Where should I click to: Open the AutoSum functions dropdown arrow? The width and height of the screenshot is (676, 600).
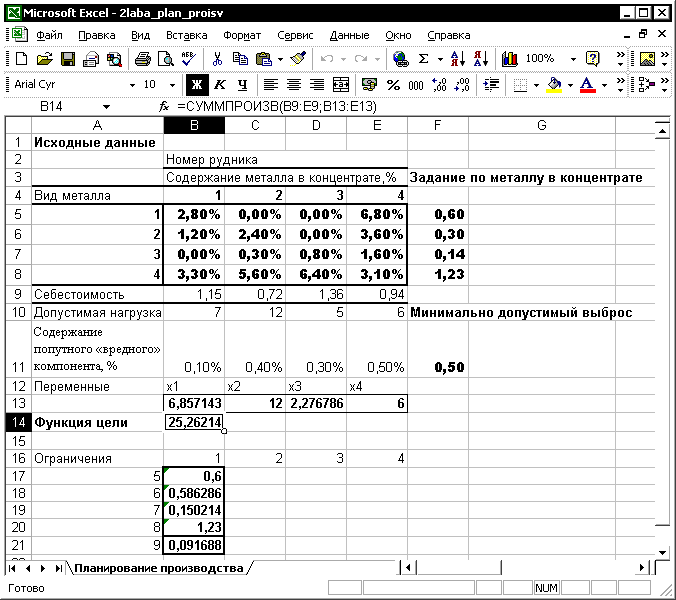[440, 59]
